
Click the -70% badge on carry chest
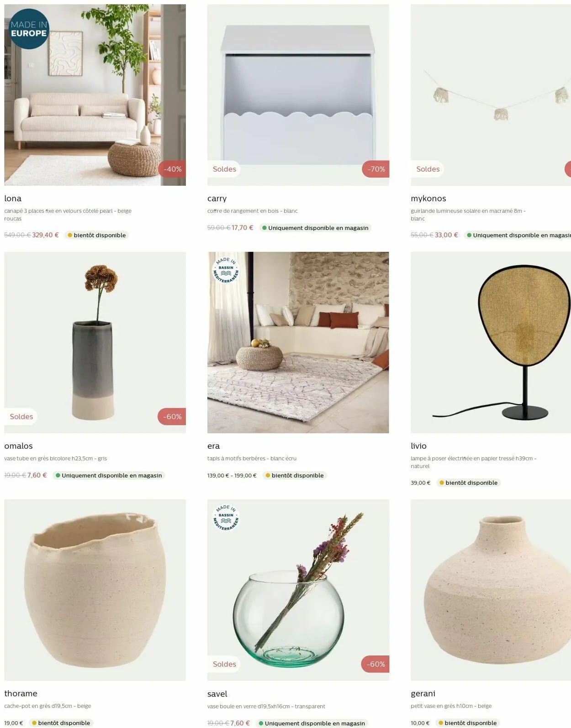pos(375,169)
